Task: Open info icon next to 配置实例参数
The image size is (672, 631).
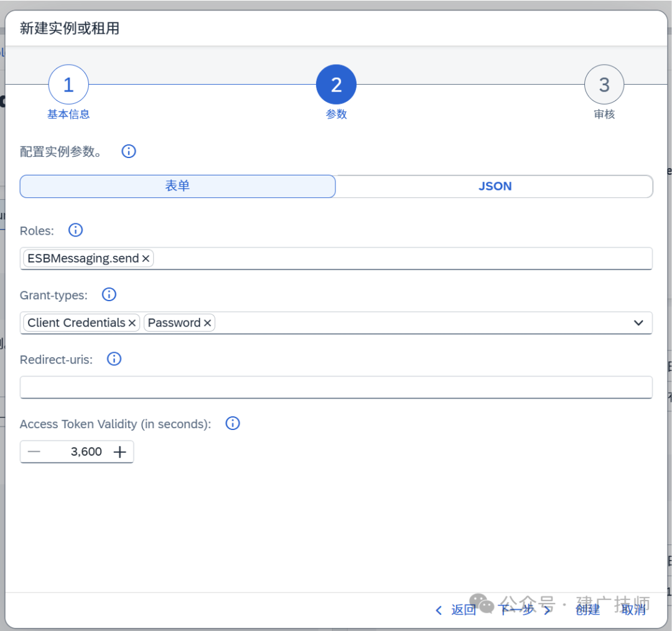Action: pos(129,151)
